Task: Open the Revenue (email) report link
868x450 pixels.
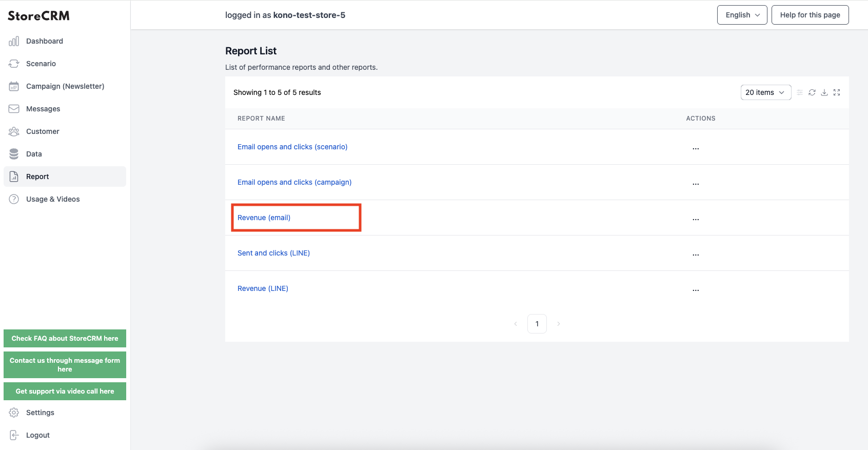Action: point(264,218)
